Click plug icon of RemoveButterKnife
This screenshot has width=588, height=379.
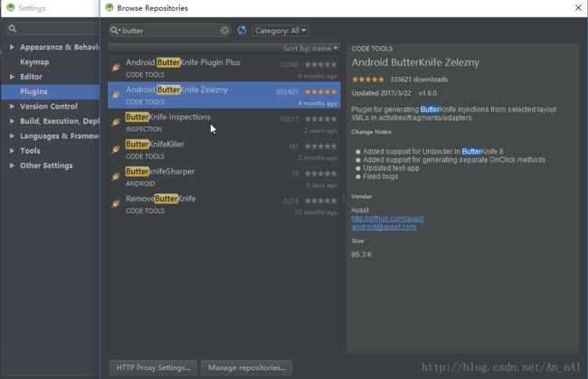coord(116,204)
